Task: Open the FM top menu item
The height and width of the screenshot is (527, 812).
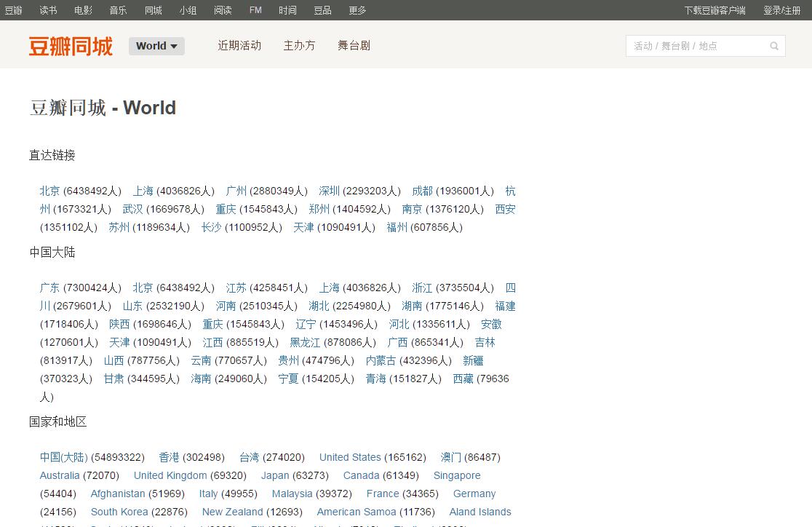Action: 255,10
